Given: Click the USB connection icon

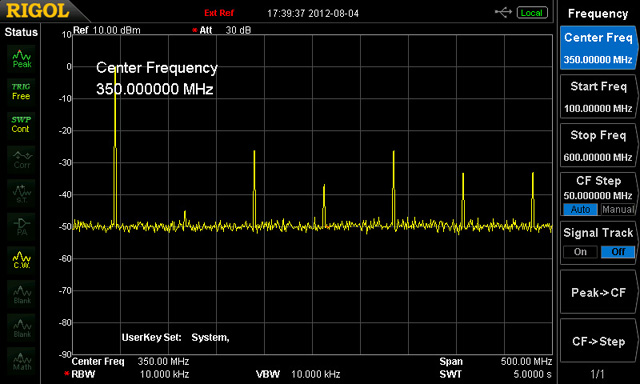Looking at the screenshot, I should coord(503,13).
